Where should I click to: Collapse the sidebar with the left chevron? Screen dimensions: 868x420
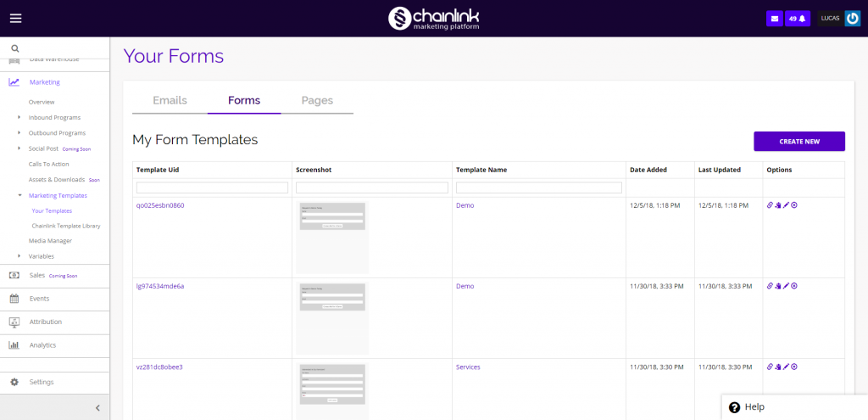pyautogui.click(x=97, y=408)
